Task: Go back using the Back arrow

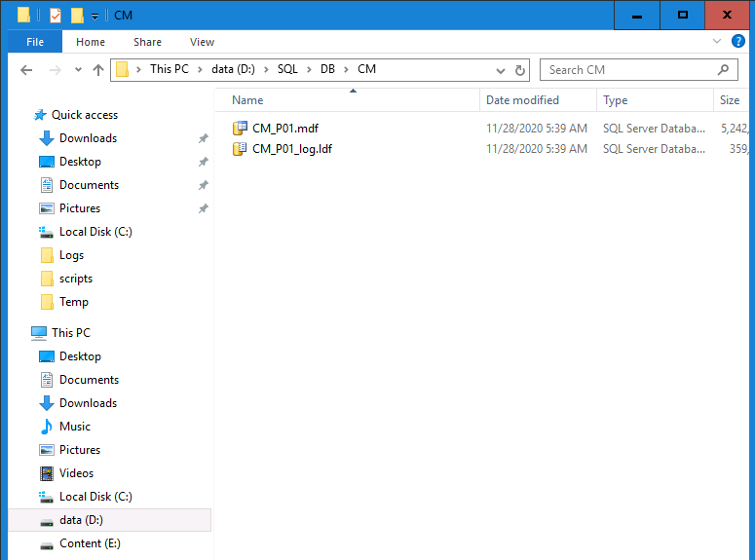Action: coord(26,70)
